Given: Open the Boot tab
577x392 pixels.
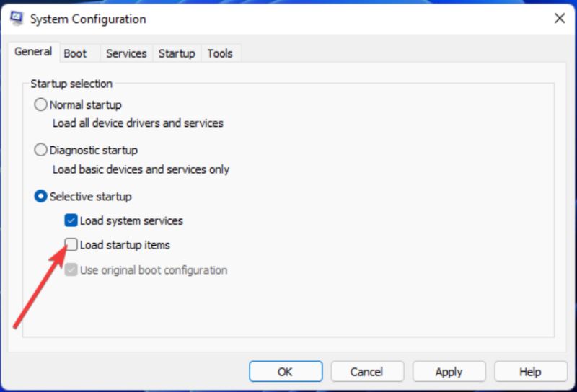Looking at the screenshot, I should point(75,54).
